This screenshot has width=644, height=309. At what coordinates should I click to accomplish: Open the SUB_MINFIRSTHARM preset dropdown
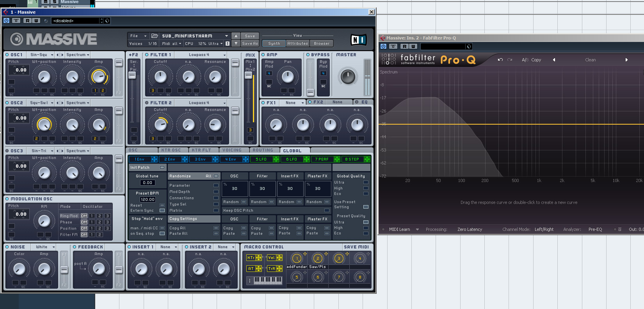tap(195, 36)
